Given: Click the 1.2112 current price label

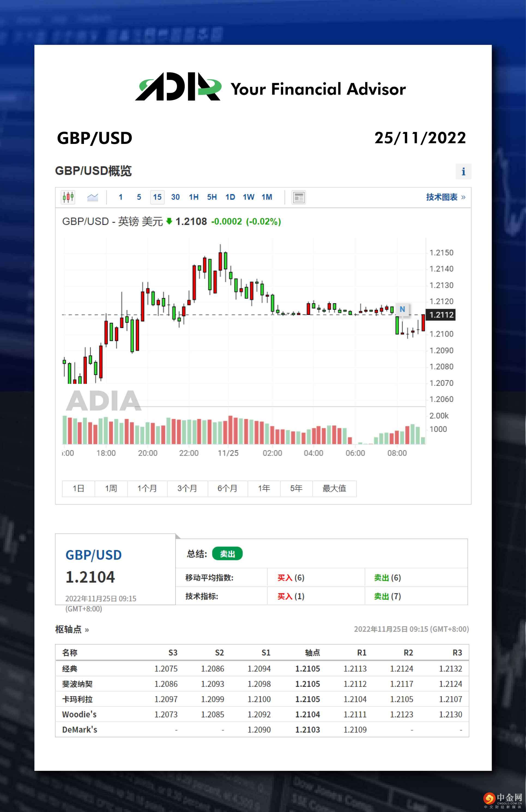Looking at the screenshot, I should [441, 315].
